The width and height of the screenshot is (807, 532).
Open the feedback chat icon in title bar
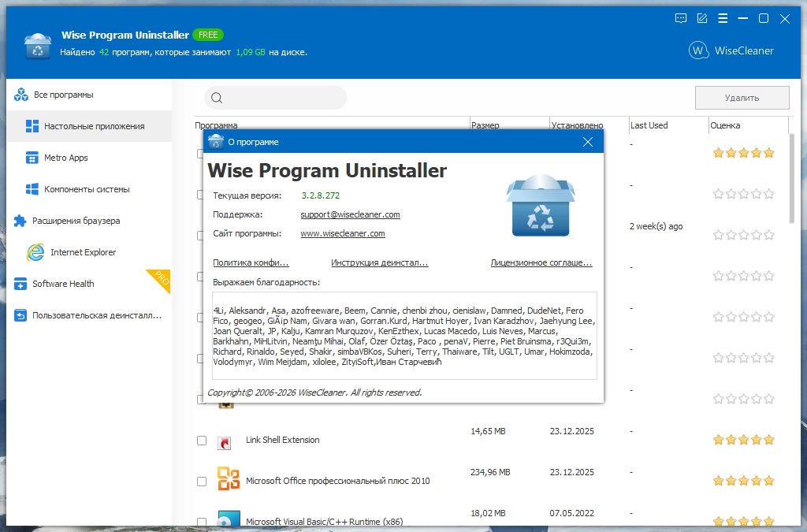(x=680, y=19)
